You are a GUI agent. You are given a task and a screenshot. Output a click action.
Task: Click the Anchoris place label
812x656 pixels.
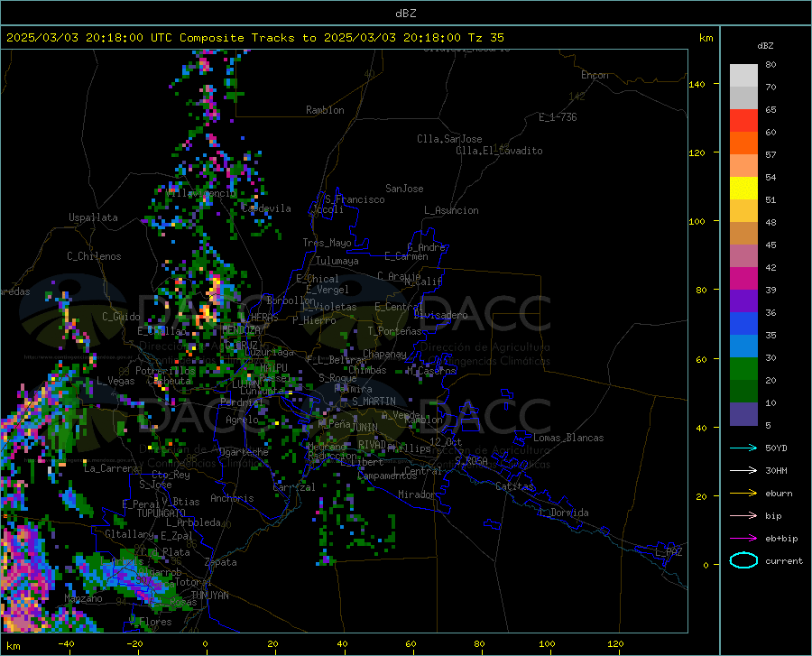(x=232, y=498)
